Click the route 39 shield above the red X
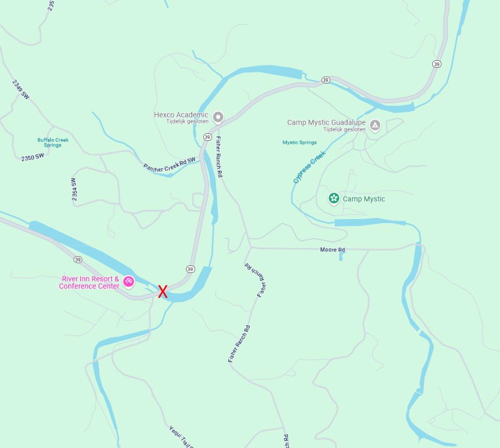Screen dimensions: 500x448 pyautogui.click(x=191, y=269)
